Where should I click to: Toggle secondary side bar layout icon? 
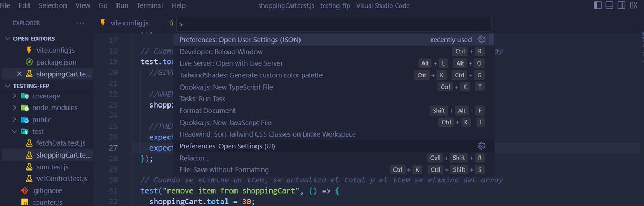coord(621,5)
